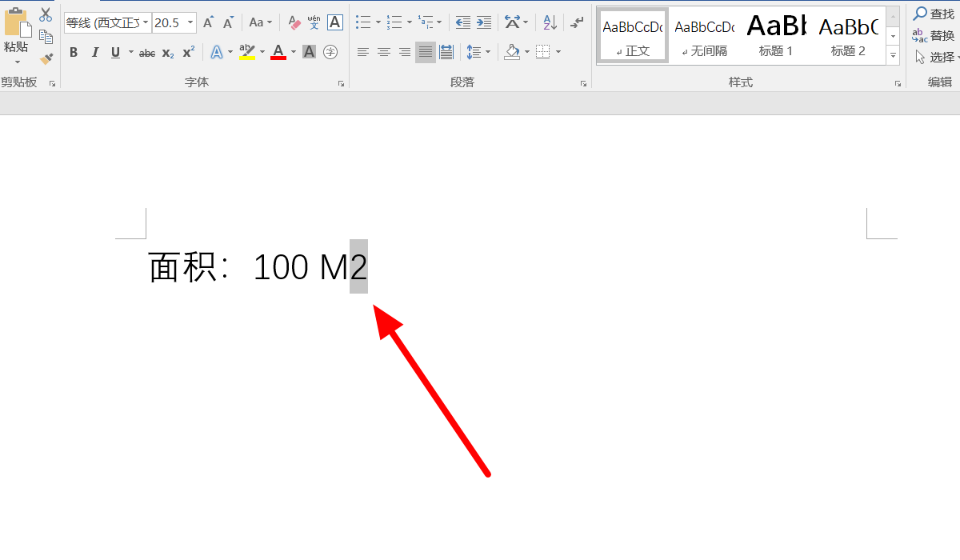This screenshot has height=560, width=960.
Task: Click the paragraph shading paint bucket
Action: coord(512,53)
